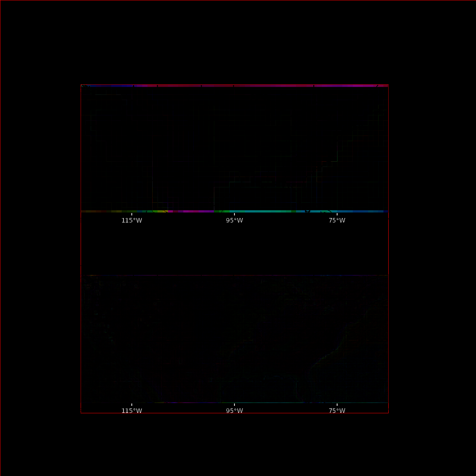Click the 95°W label under lower map
Screen dimensions: 476x476
click(x=234, y=411)
